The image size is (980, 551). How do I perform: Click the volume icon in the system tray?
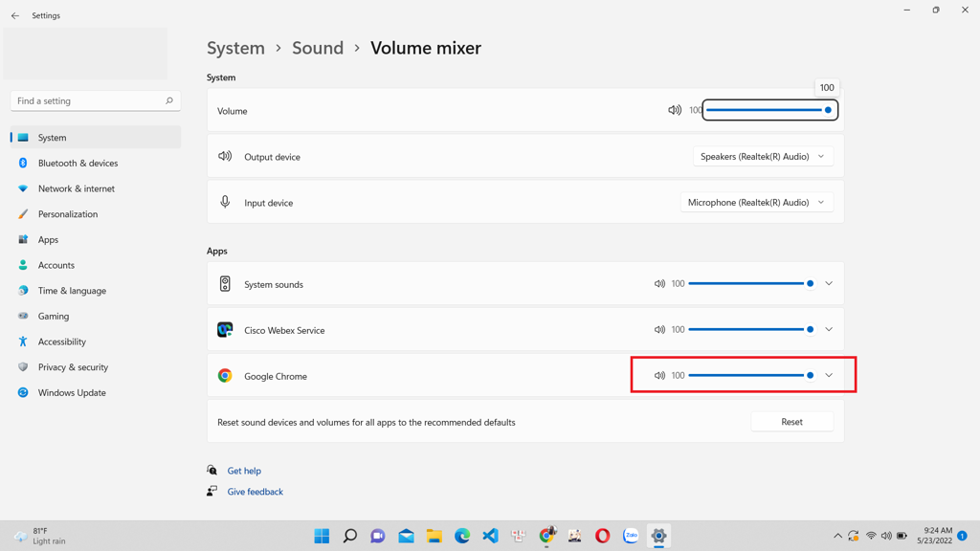[x=886, y=536]
